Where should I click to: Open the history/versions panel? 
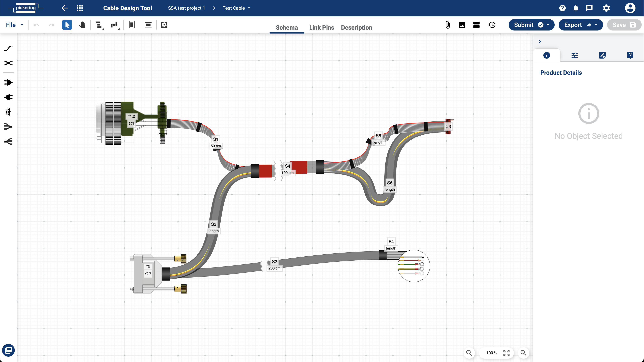[492, 25]
